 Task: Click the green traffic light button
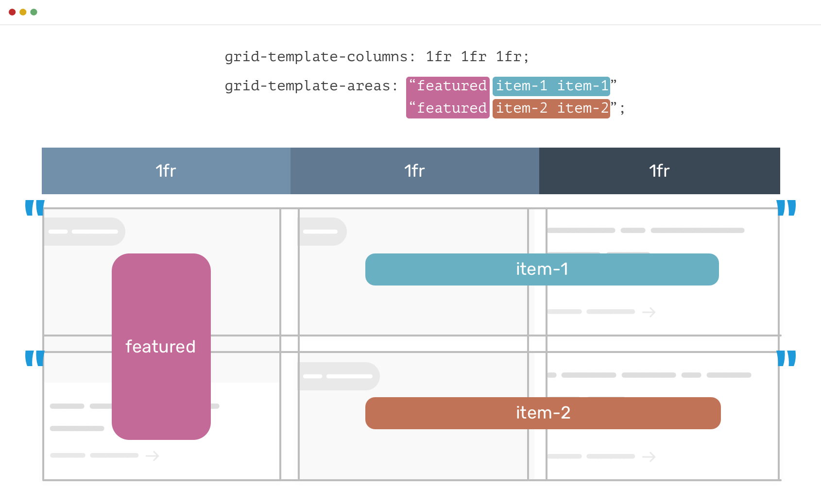33,12
